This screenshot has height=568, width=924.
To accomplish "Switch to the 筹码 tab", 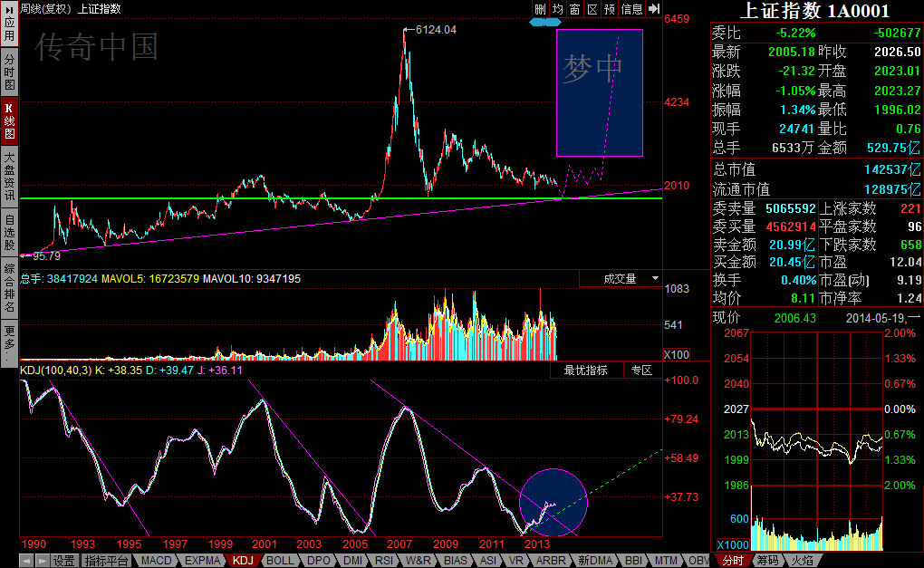I will [766, 561].
